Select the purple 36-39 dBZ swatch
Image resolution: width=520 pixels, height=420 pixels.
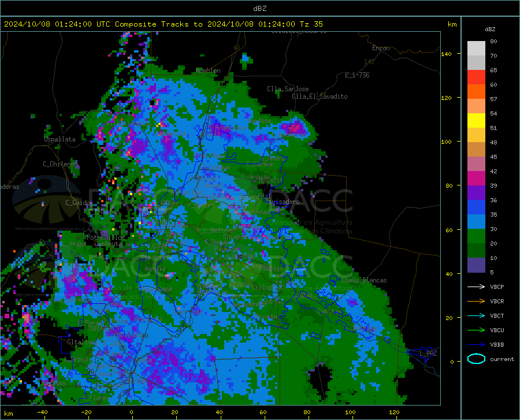[476, 192]
